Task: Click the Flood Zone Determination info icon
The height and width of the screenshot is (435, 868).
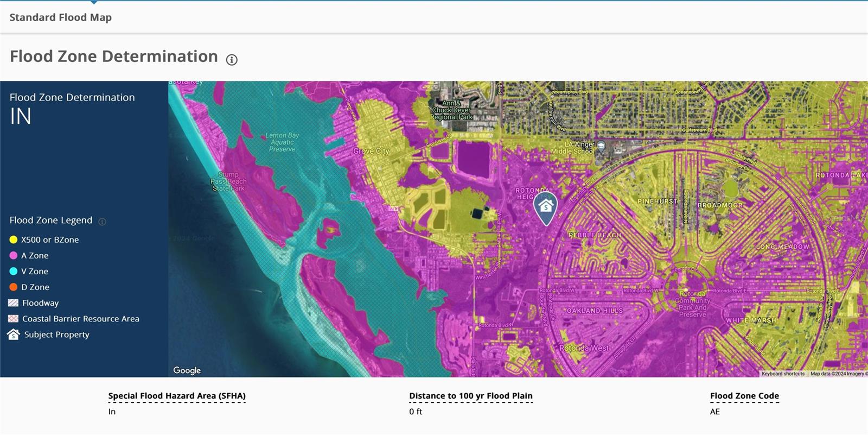Action: pyautogui.click(x=232, y=60)
